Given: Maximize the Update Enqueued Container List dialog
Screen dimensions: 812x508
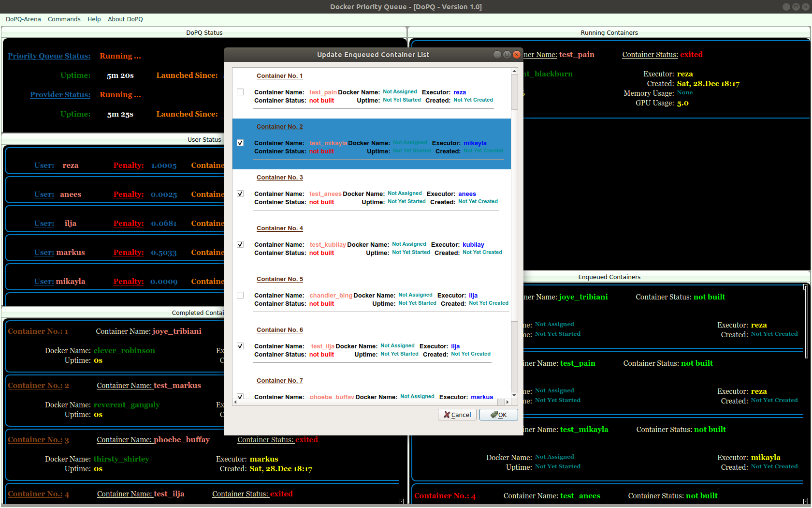Looking at the screenshot, I should [x=507, y=55].
